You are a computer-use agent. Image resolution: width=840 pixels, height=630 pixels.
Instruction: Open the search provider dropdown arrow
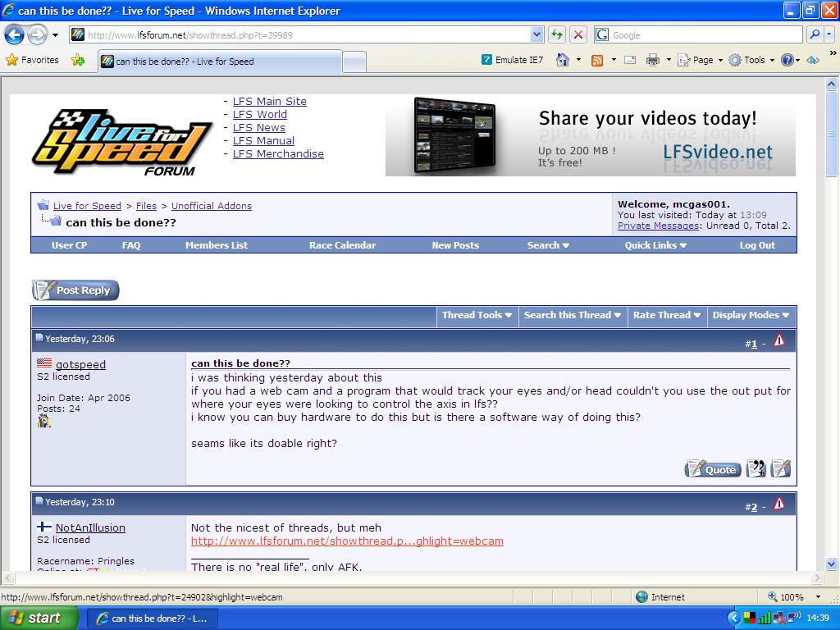[x=829, y=34]
